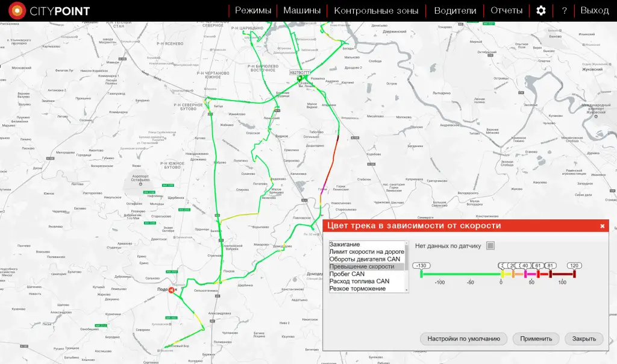Screen dimensions: 617x364
Task: Open the Водители section
Action: [x=455, y=10]
